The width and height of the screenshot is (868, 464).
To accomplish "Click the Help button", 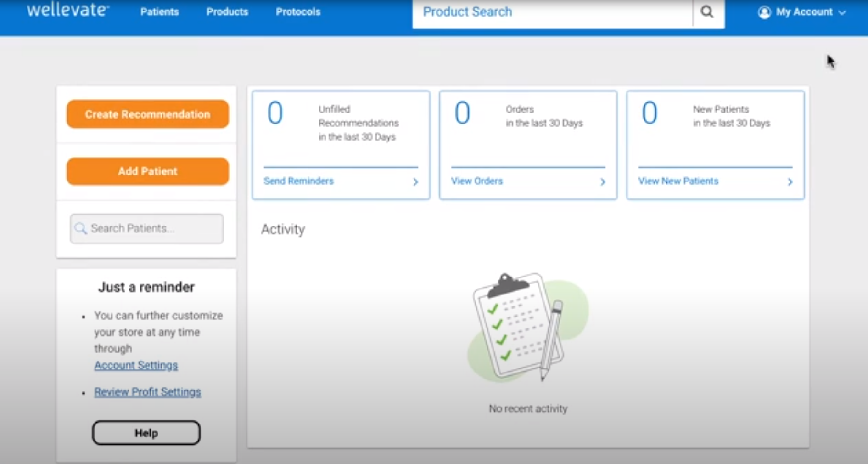I will (x=146, y=432).
